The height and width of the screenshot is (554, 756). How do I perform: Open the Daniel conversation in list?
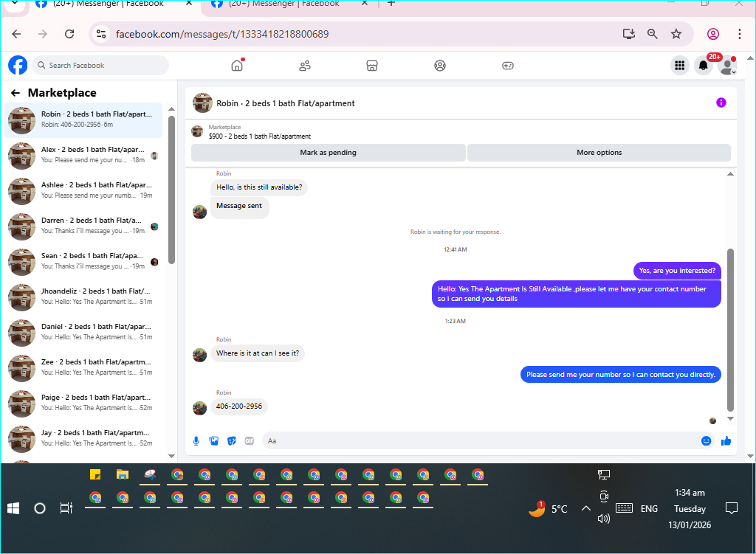(x=83, y=333)
